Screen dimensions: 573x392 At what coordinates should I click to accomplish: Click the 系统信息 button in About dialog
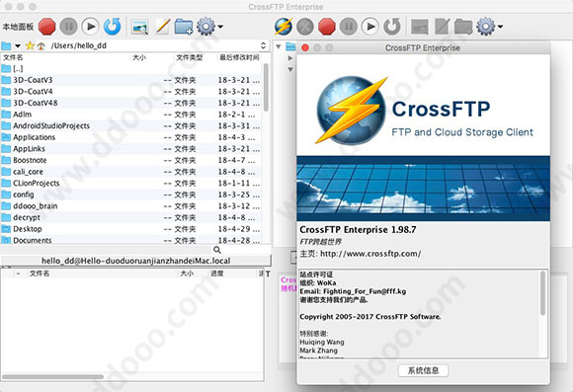coord(423,370)
